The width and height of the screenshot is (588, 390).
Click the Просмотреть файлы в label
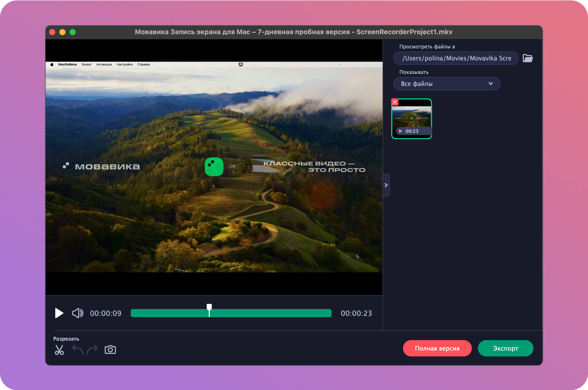click(x=427, y=47)
